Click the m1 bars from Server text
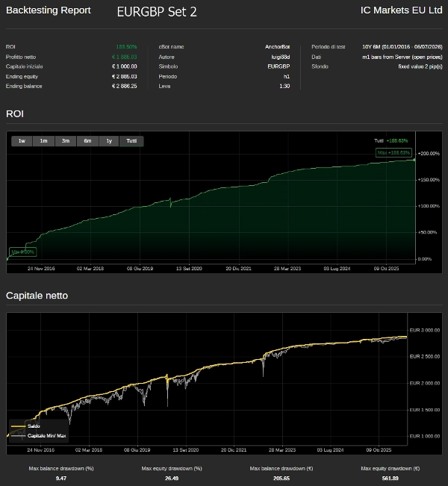Image resolution: width=448 pixels, height=486 pixels. [x=402, y=57]
